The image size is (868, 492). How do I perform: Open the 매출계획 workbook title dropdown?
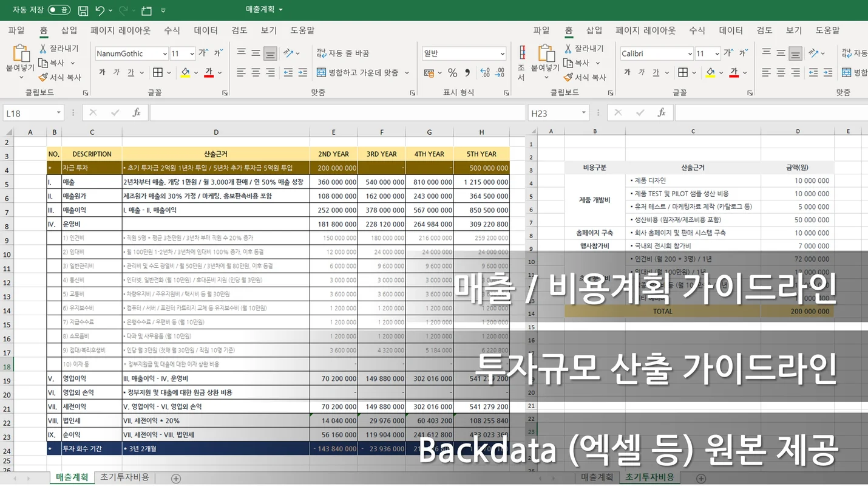coord(280,9)
